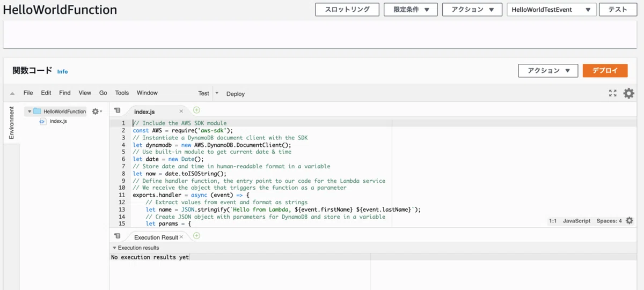Screen dimensions: 644x290
Task: Switch to the index.js editor tab
Action: (144, 111)
